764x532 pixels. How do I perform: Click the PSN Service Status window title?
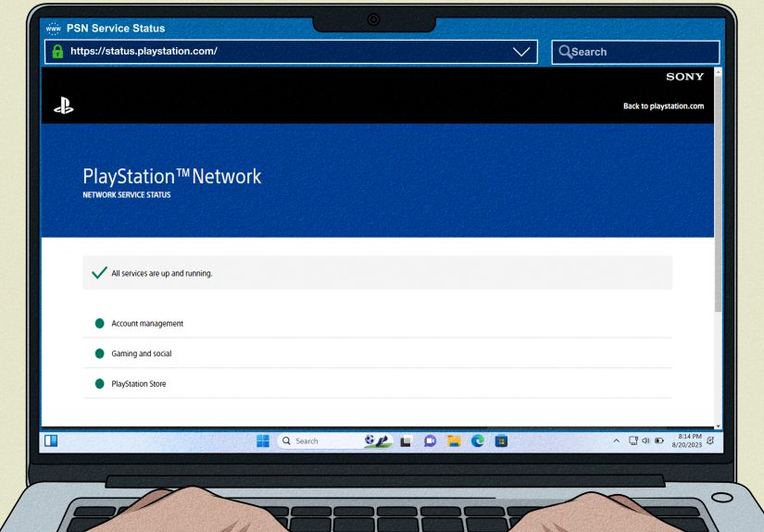(116, 29)
